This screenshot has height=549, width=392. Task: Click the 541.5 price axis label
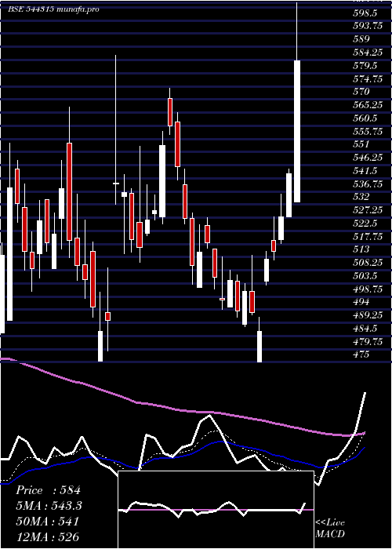[x=365, y=170]
